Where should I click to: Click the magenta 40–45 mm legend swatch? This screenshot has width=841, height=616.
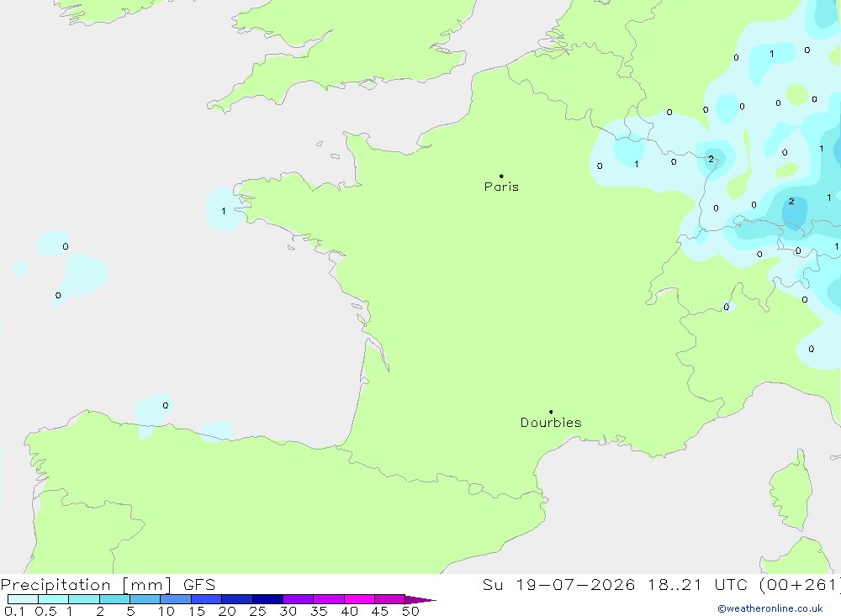[x=359, y=599]
